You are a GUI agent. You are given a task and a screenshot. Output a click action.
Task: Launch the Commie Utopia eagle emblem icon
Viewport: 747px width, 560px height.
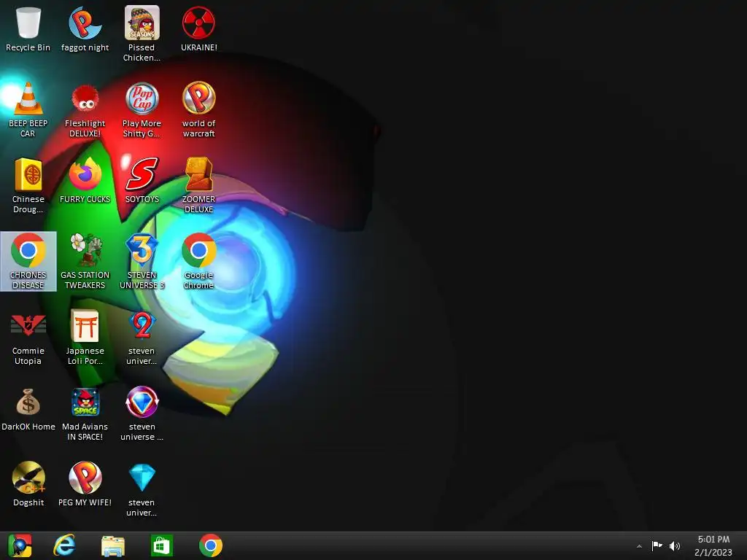[x=28, y=326]
